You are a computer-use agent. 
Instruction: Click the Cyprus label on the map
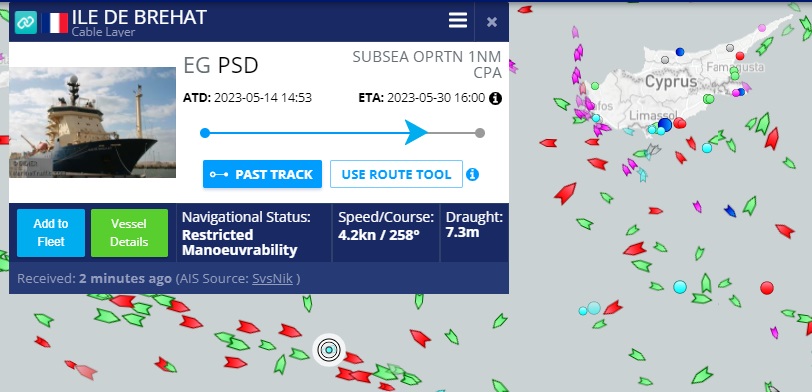[671, 82]
